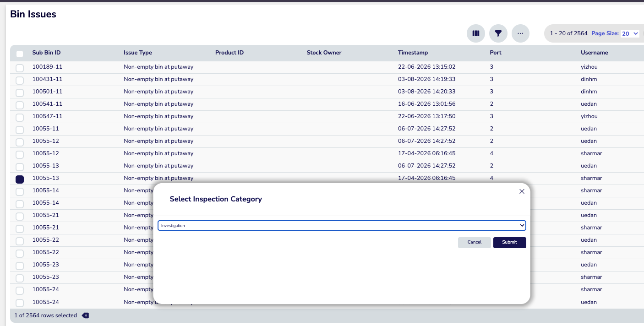644x326 pixels.
Task: Cancel the inspection category dialog
Action: [x=475, y=242]
